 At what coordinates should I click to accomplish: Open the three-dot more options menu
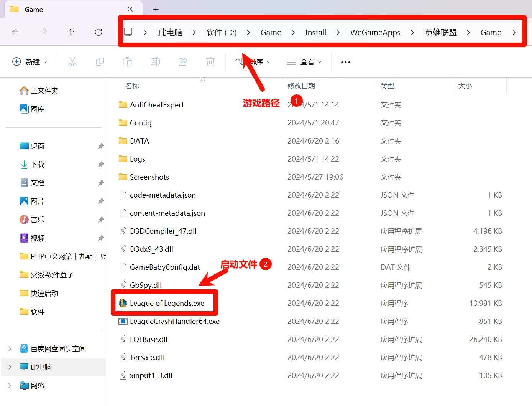coord(345,62)
